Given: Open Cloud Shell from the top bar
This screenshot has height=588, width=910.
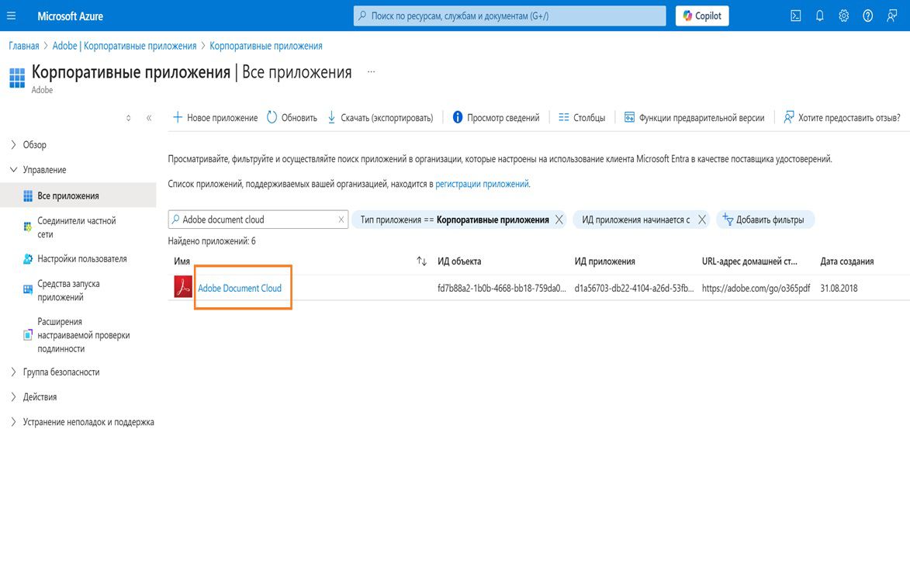Looking at the screenshot, I should pyautogui.click(x=794, y=15).
